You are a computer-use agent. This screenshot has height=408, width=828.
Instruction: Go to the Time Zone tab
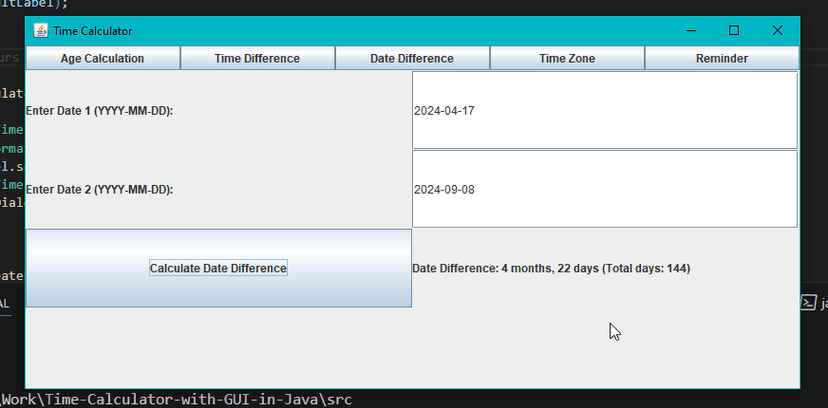567,59
